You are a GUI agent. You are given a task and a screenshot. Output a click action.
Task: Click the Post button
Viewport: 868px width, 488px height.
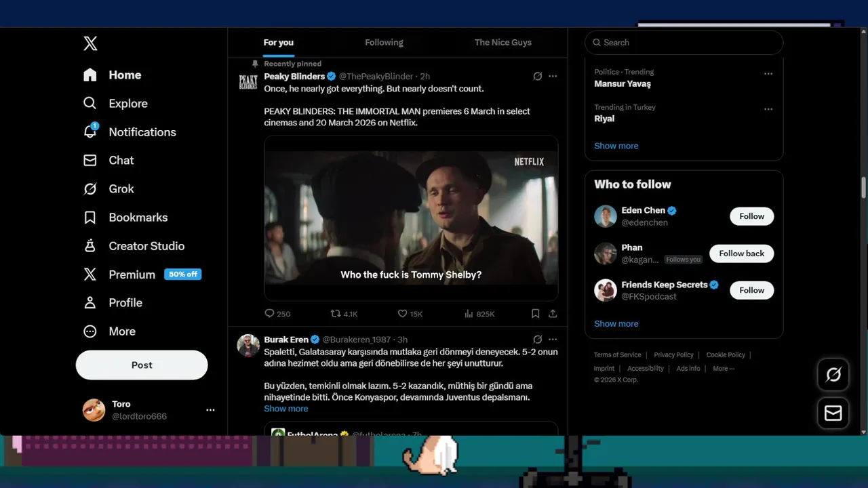pyautogui.click(x=142, y=365)
